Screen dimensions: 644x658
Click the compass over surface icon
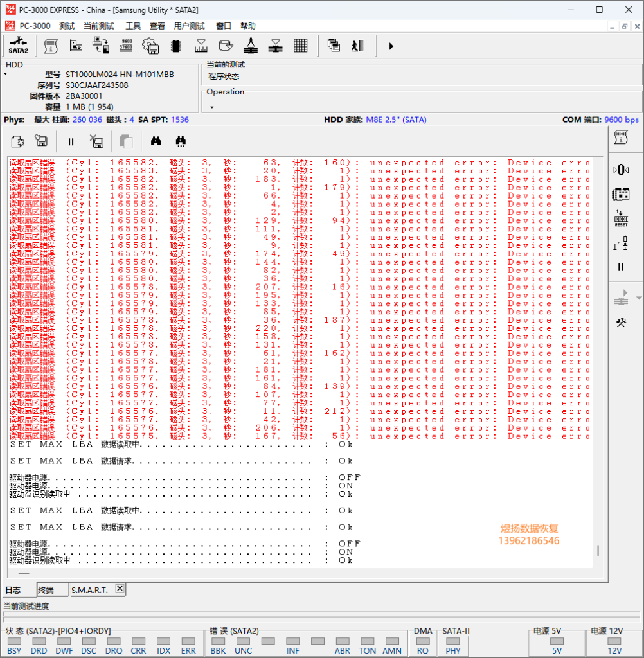(251, 46)
